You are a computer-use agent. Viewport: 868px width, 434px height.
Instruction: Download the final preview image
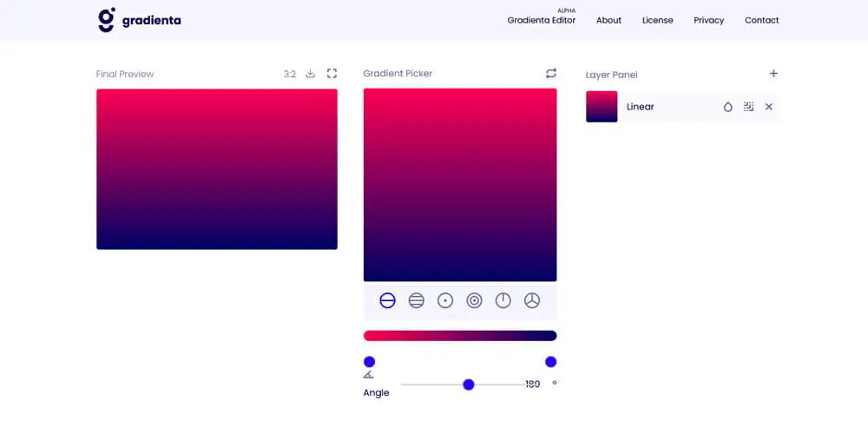[x=311, y=74]
